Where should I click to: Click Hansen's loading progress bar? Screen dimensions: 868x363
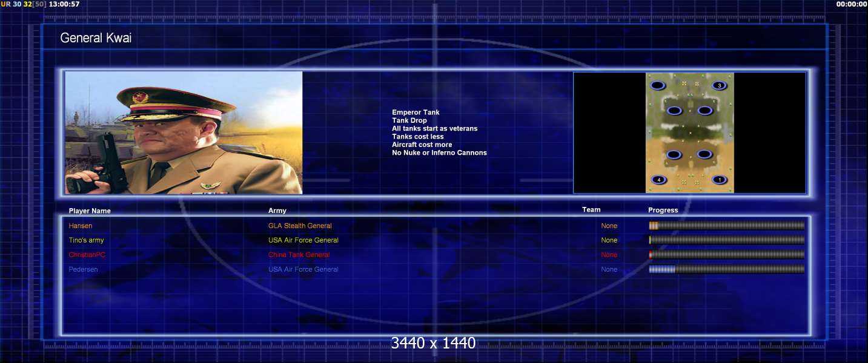727,226
